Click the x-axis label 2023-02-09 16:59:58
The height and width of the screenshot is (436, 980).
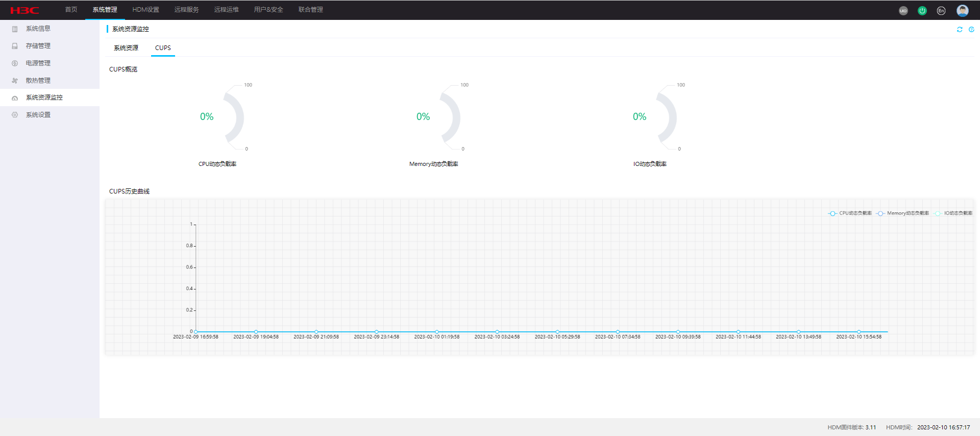point(195,337)
